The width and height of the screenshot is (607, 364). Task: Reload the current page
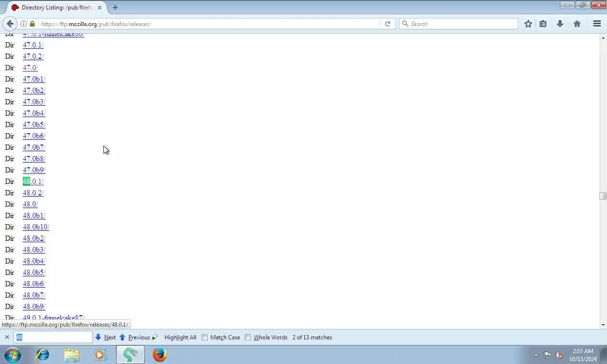tap(387, 24)
